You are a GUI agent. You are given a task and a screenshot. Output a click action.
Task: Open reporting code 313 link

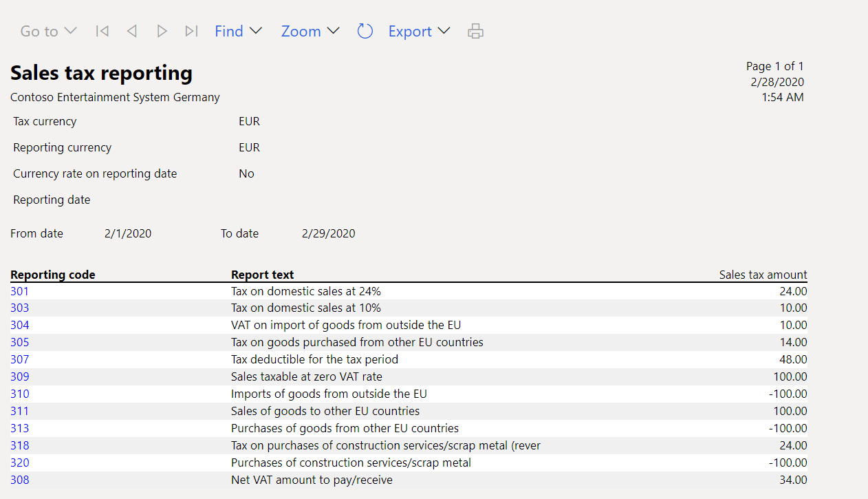tap(20, 429)
